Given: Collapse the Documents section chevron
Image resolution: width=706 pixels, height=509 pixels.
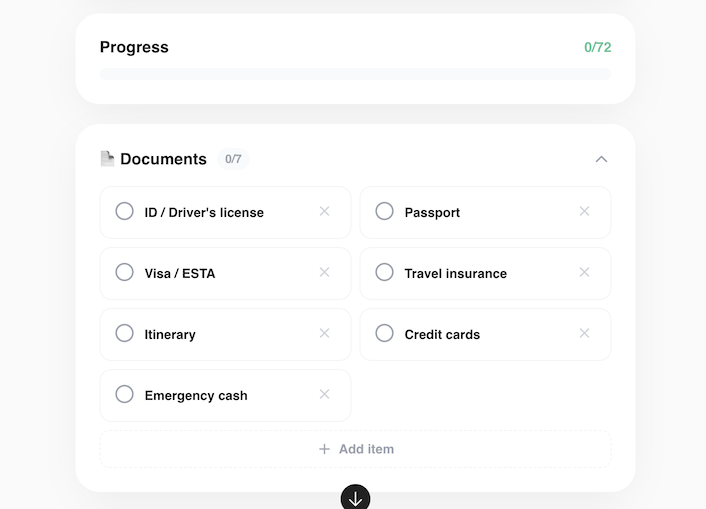Looking at the screenshot, I should click(x=601, y=159).
